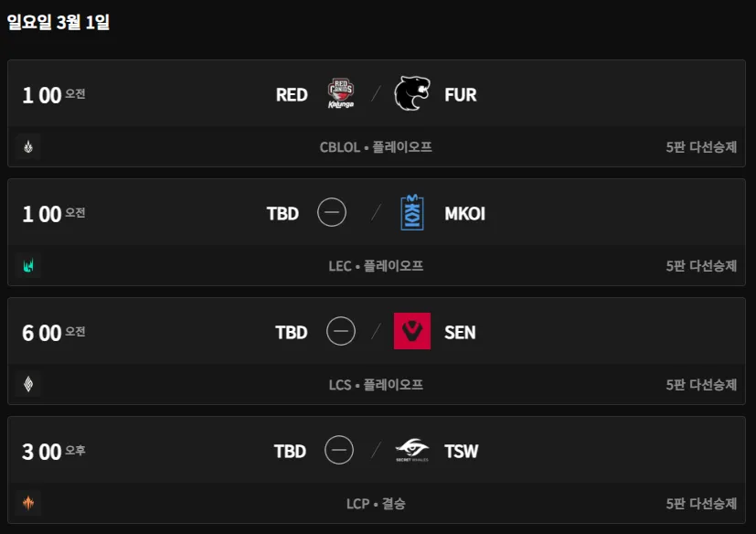Click the LCS league icon
This screenshot has height=534, width=756.
pos(28,385)
